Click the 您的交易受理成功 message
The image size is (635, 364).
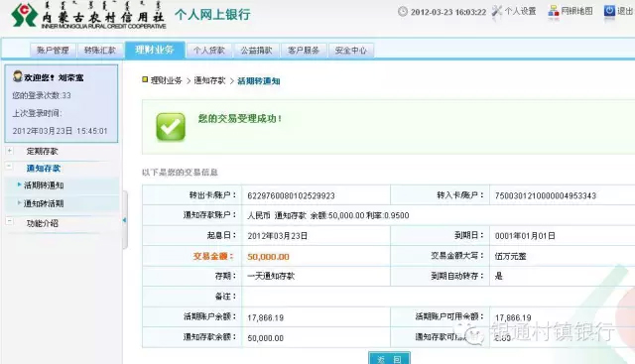(x=240, y=119)
